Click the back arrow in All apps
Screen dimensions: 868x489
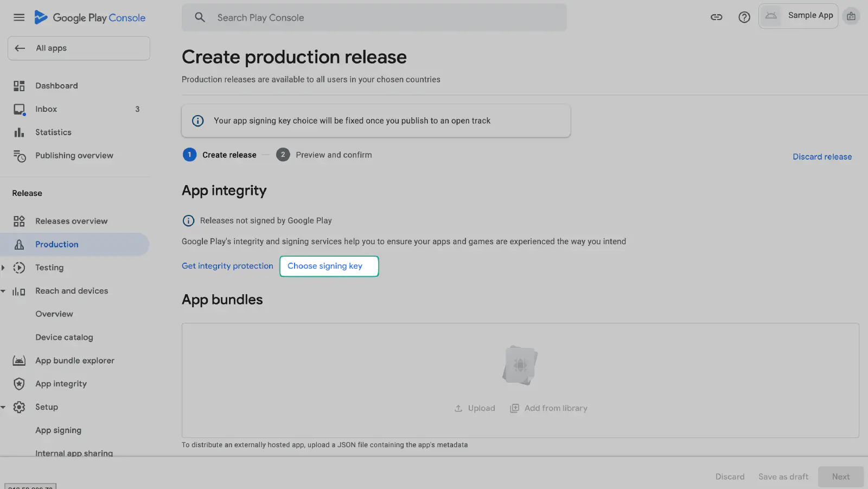[20, 48]
